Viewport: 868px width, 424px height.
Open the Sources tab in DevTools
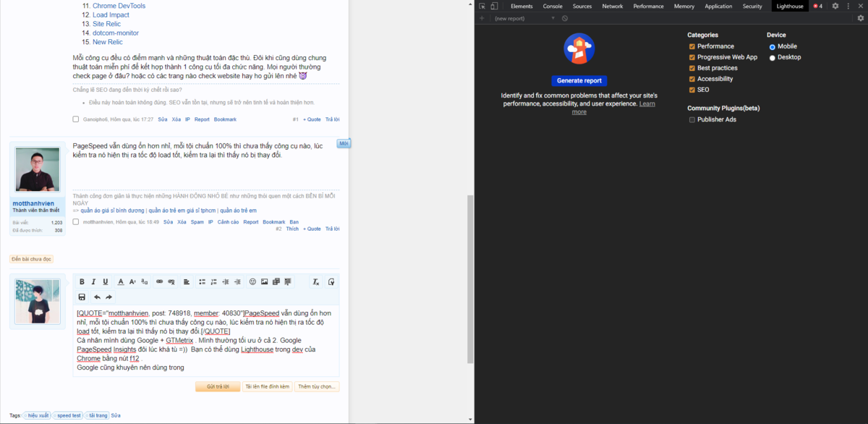582,6
